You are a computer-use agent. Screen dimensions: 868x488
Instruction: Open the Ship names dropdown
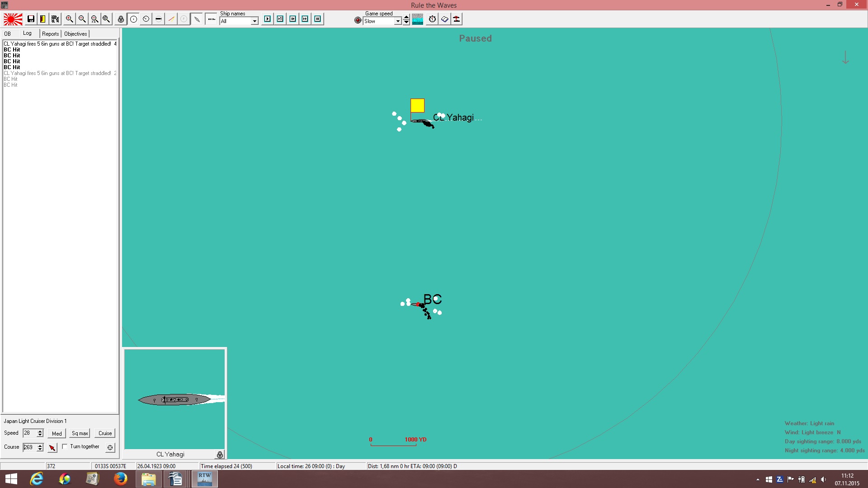pyautogui.click(x=255, y=21)
